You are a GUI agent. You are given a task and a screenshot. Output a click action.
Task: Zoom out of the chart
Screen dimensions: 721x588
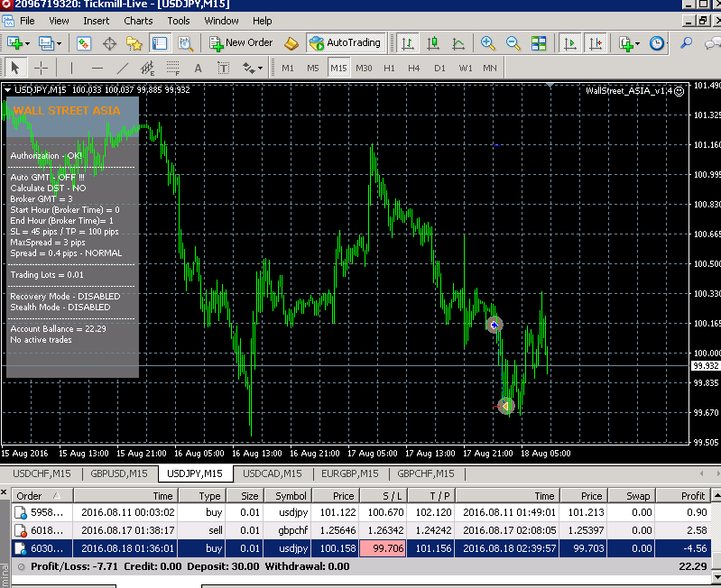tap(513, 43)
